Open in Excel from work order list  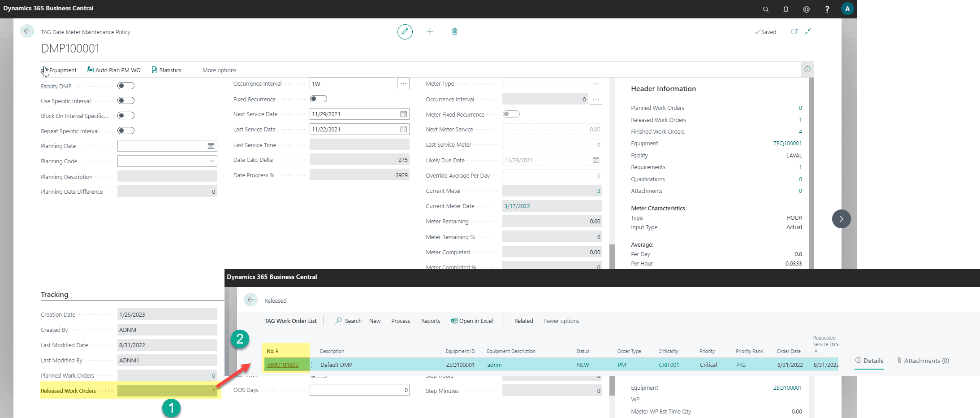pos(472,321)
